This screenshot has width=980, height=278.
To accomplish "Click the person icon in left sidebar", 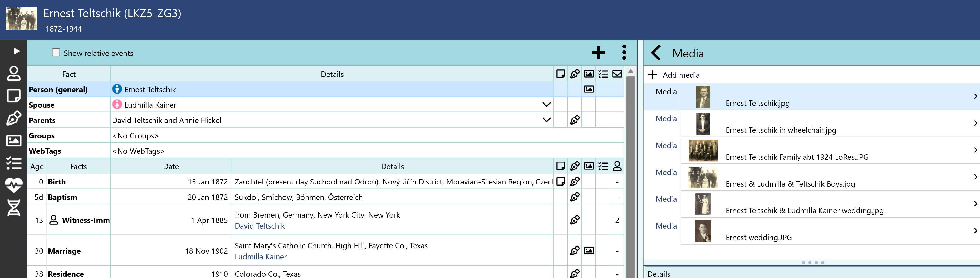I will (x=14, y=74).
